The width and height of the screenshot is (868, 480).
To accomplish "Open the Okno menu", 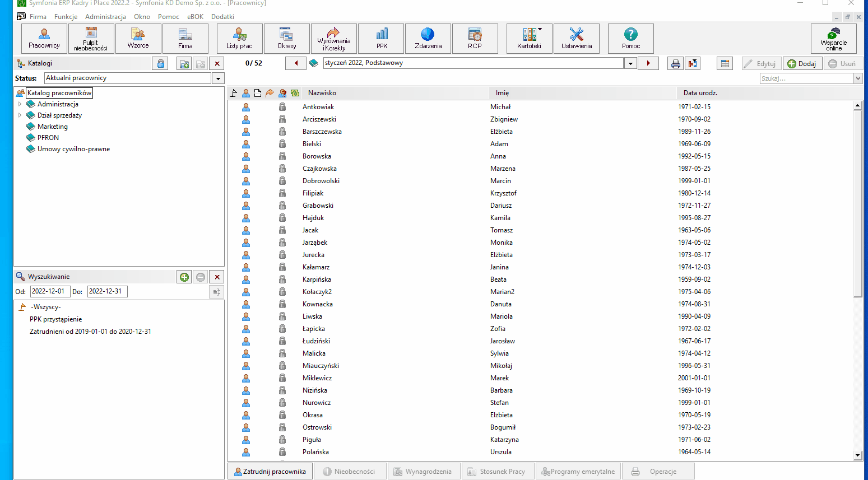I will [x=142, y=17].
